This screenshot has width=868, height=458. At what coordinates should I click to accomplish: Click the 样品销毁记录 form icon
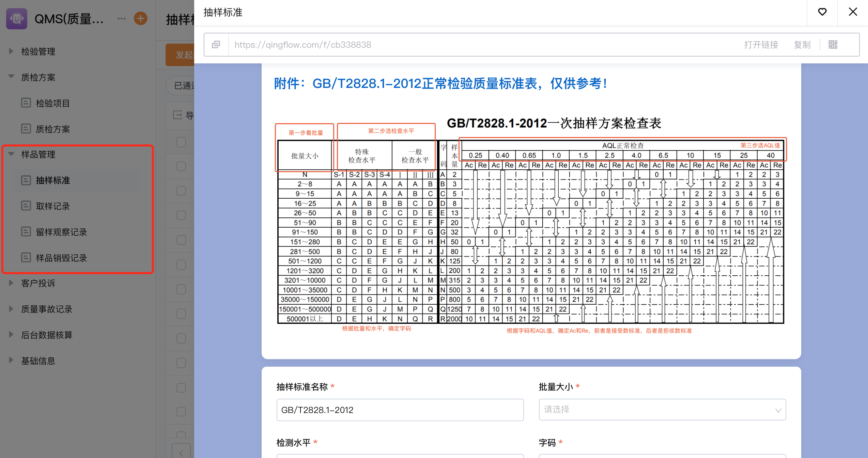click(26, 258)
